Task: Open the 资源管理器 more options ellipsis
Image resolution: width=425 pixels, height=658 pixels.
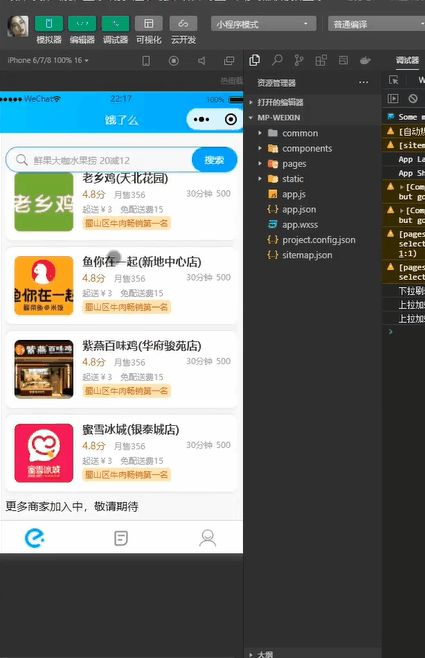Action: 364,83
